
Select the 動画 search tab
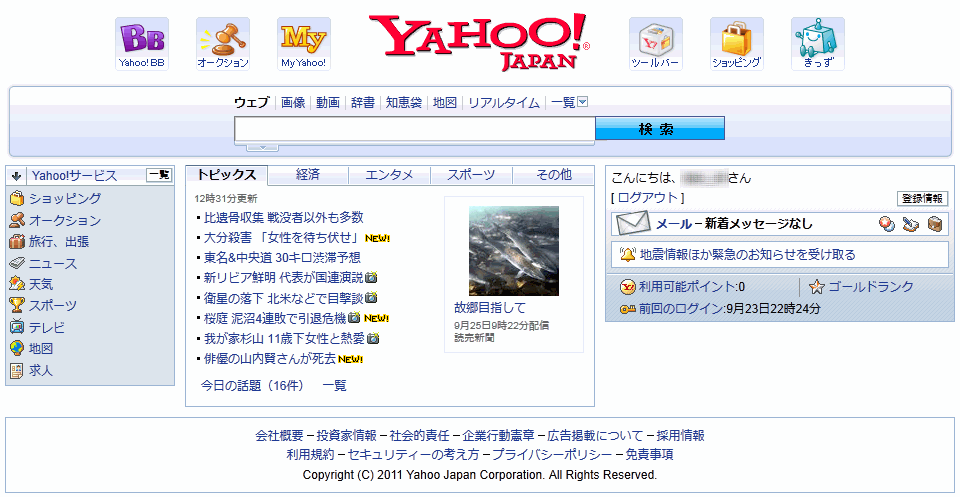click(328, 103)
